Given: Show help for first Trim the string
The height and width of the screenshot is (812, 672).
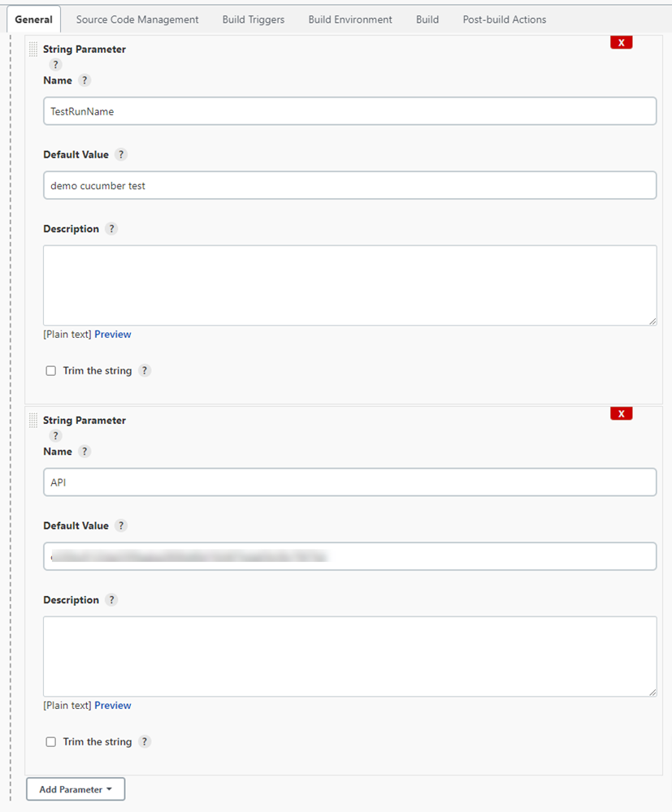Looking at the screenshot, I should click(x=144, y=370).
